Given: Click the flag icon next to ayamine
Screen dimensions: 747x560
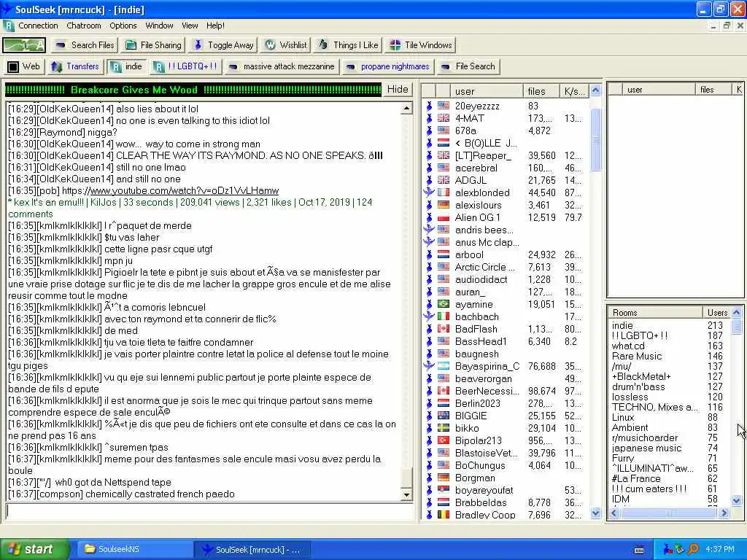Looking at the screenshot, I should [444, 304].
